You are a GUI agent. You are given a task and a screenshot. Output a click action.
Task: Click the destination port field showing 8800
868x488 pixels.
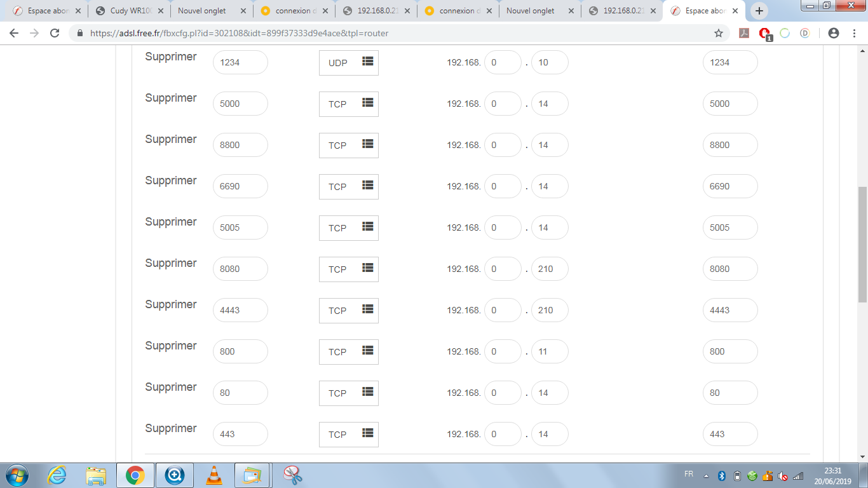pos(730,145)
